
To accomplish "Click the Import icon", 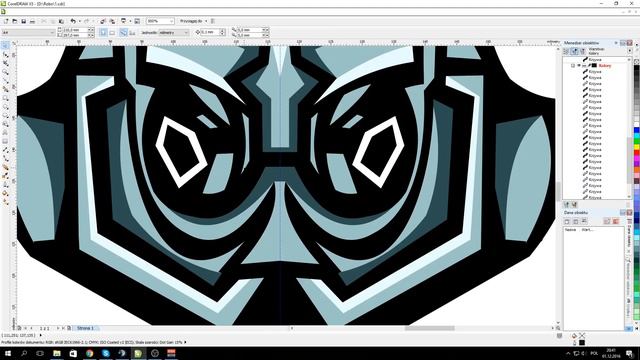I will point(103,21).
